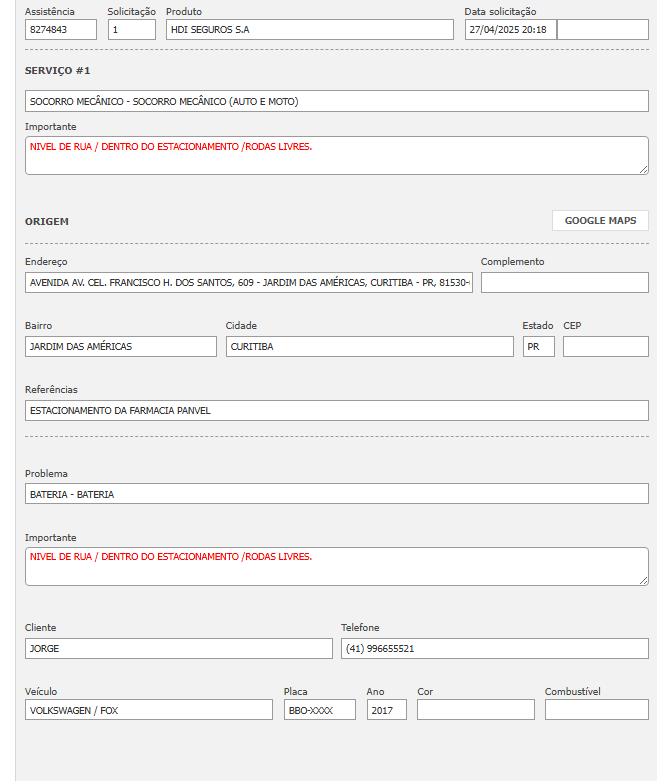Focus the Veículo field
This screenshot has width=657, height=781.
pyautogui.click(x=148, y=710)
